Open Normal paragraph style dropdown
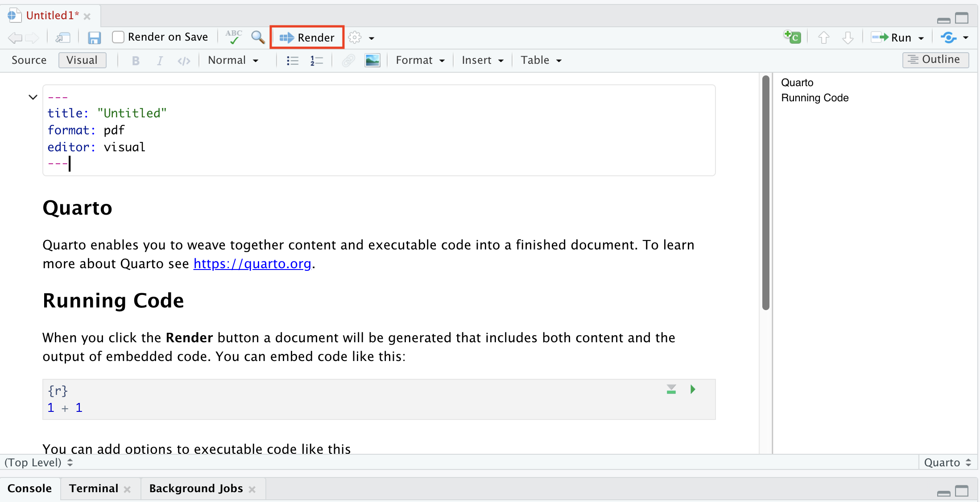This screenshot has height=502, width=980. coord(233,60)
